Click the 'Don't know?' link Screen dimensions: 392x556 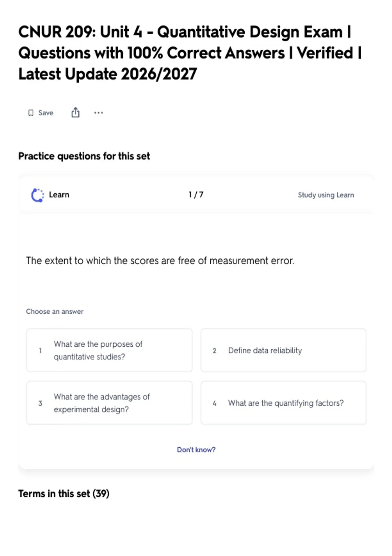point(196,450)
